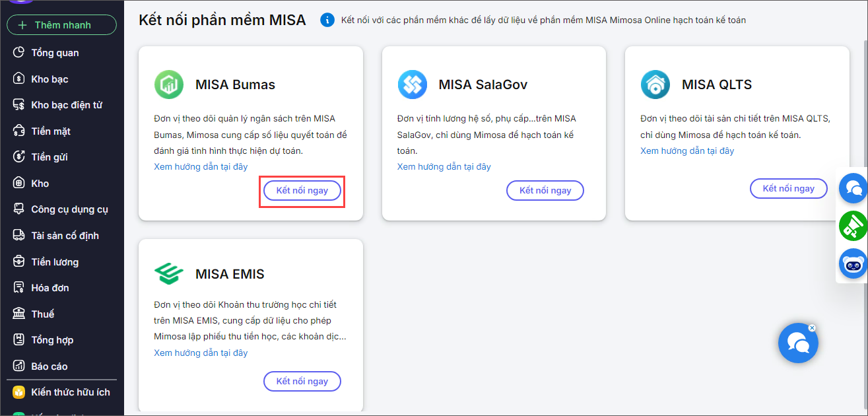Open the floating chat support bubble
The image size is (868, 416).
coord(798,343)
